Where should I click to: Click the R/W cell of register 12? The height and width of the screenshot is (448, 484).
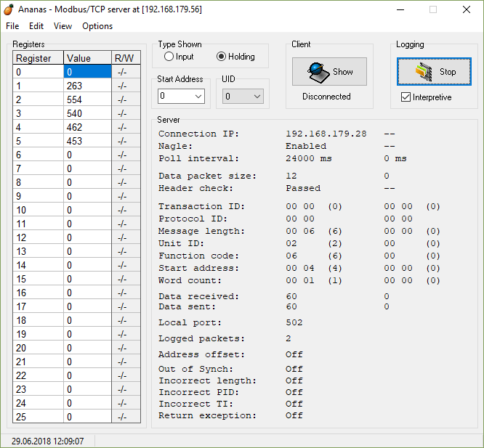(126, 237)
